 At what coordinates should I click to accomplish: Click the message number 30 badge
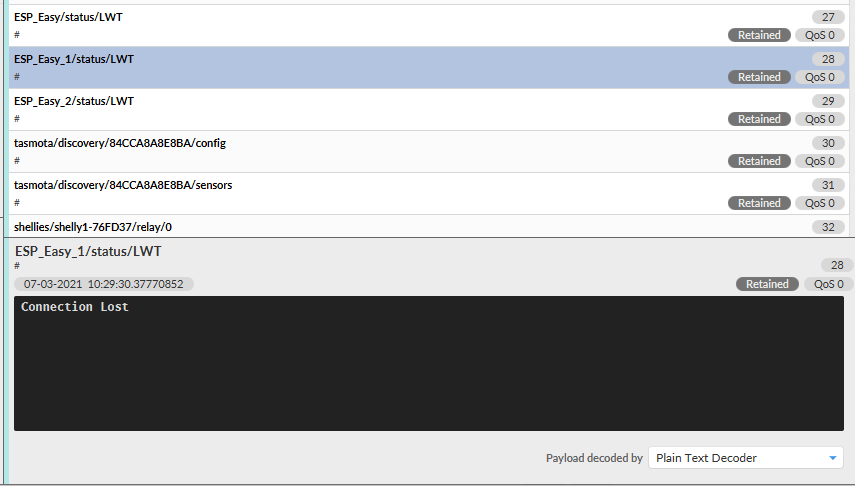(x=827, y=143)
